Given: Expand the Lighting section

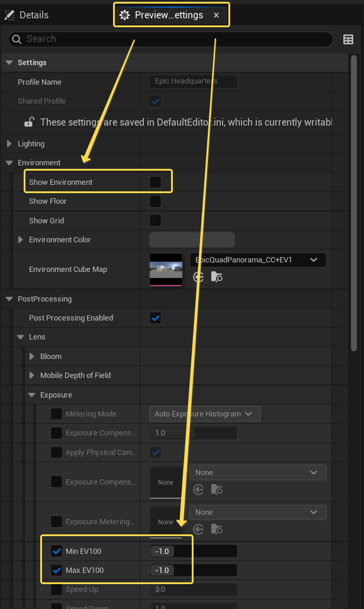Looking at the screenshot, I should [9, 144].
